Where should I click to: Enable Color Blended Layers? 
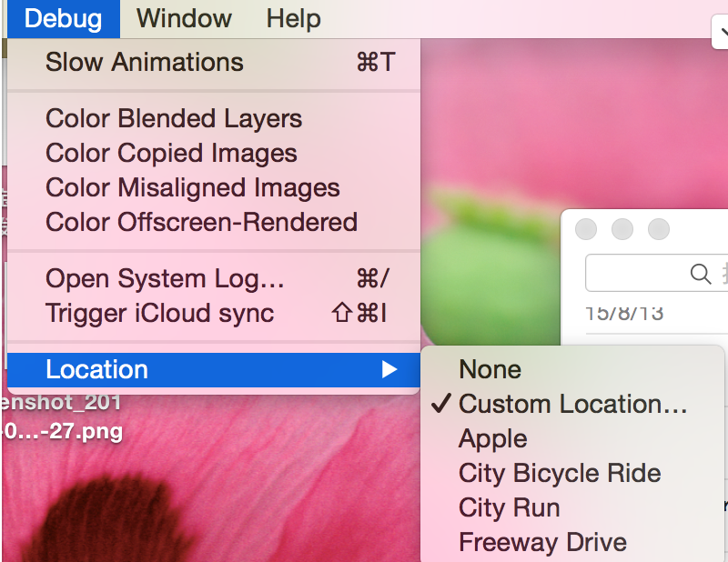[x=214, y=118]
